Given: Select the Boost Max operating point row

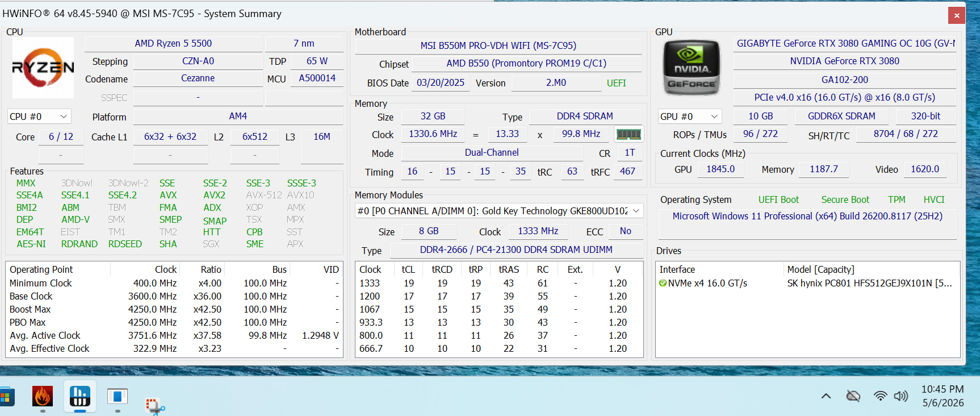Looking at the screenshot, I should pos(174,310).
